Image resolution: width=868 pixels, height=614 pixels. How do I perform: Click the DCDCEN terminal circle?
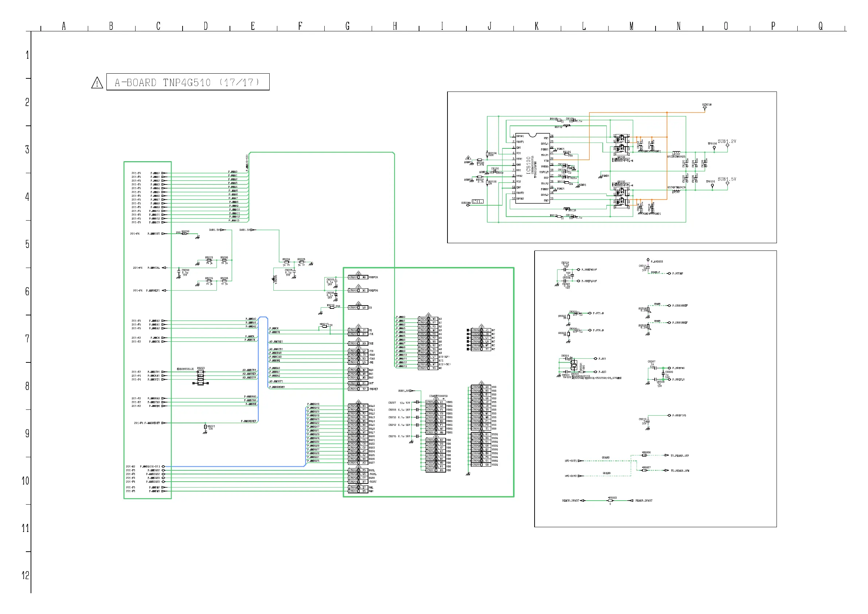(x=468, y=205)
